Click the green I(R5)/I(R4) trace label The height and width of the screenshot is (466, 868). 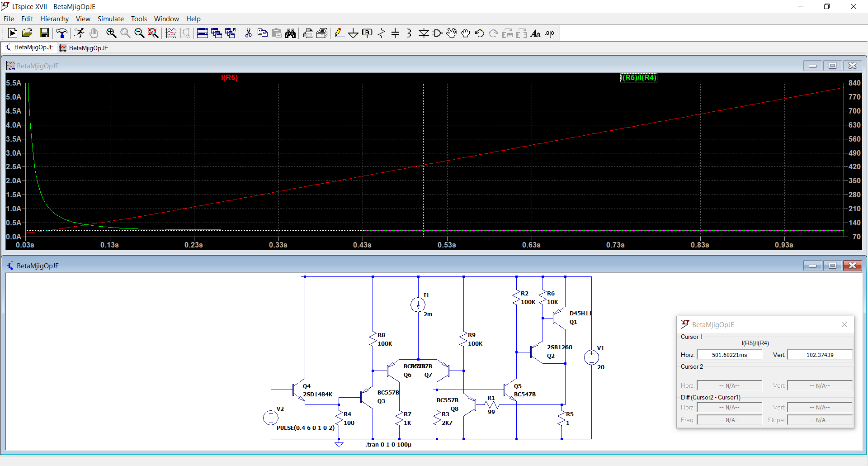(x=638, y=77)
